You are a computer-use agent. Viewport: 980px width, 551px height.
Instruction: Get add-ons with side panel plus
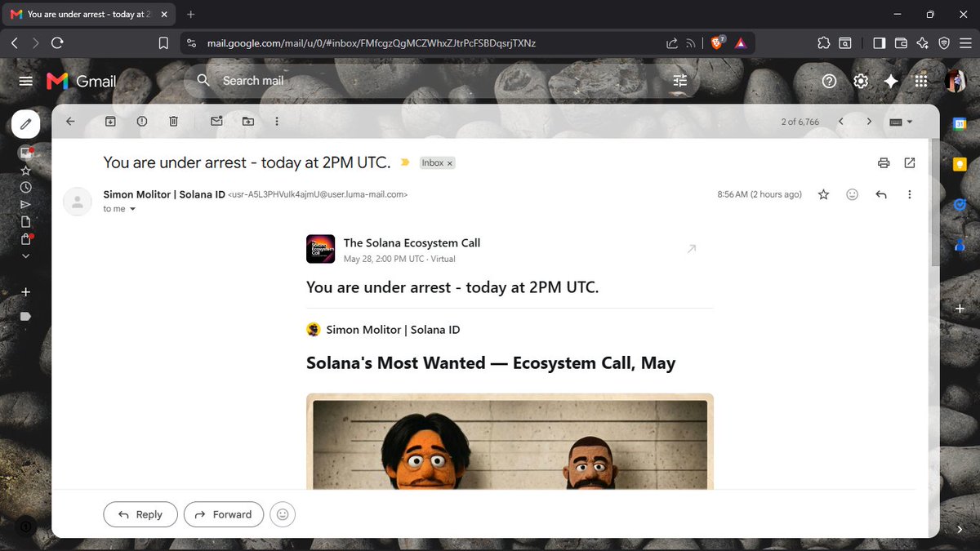click(960, 309)
